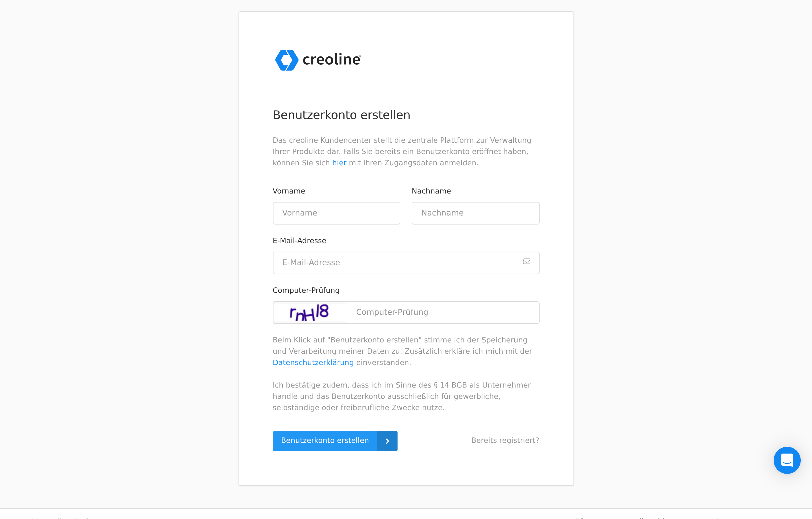Click the "Bereits registriert?" link
This screenshot has height=519, width=812.
505,441
